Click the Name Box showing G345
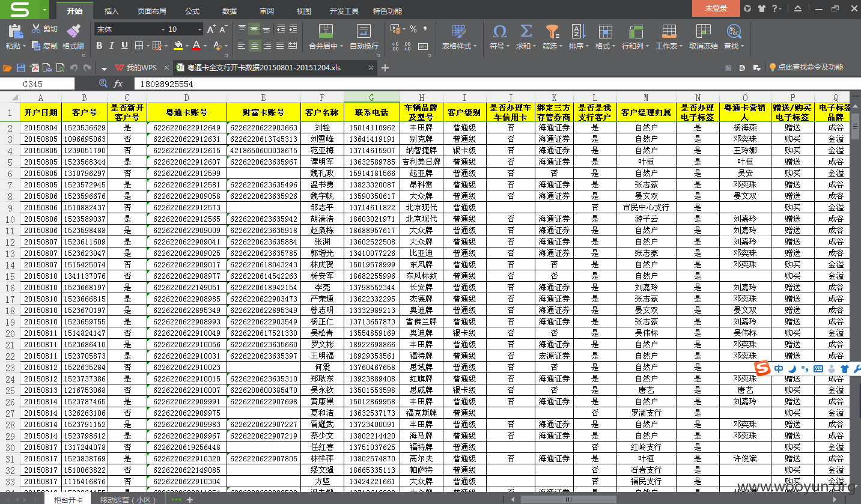Screen dimensions: 861x504 coord(37,84)
